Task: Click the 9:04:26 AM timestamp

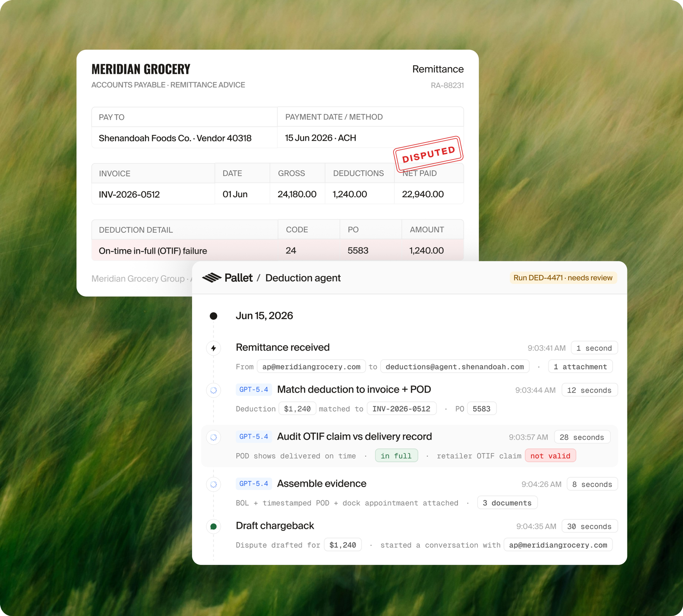Action: [541, 484]
